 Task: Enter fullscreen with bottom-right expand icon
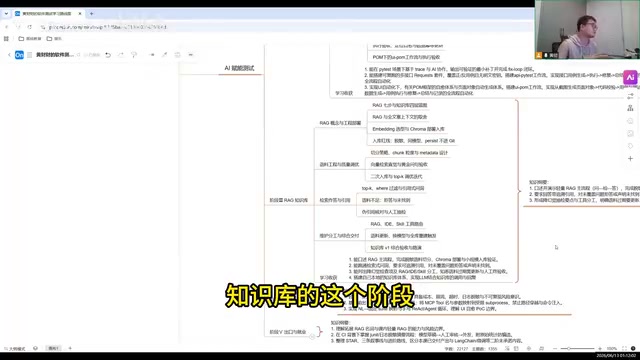(624, 349)
